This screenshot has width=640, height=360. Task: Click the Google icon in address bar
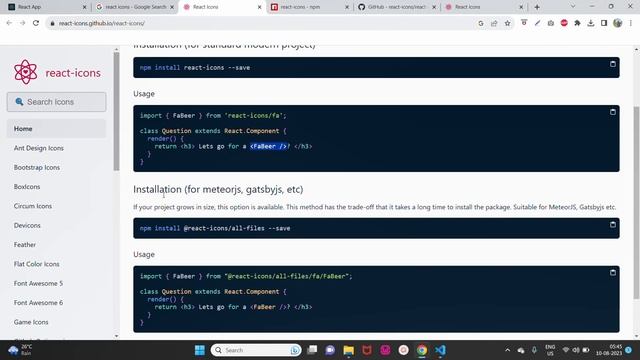[x=481, y=23]
